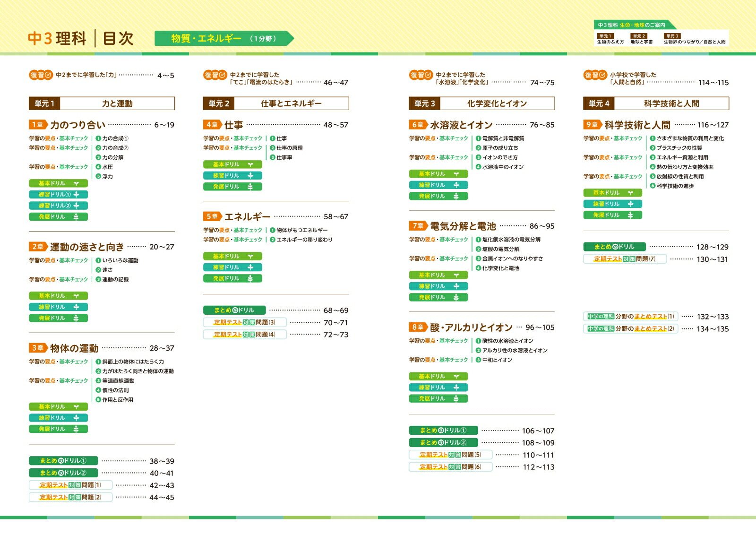This screenshot has width=756, height=534.
Task: Open 中学の理科 分野のまとめテスト(2)
Action: click(x=631, y=328)
